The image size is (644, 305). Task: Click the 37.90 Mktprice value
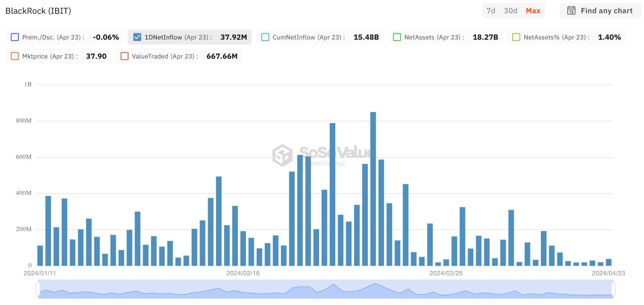[96, 56]
